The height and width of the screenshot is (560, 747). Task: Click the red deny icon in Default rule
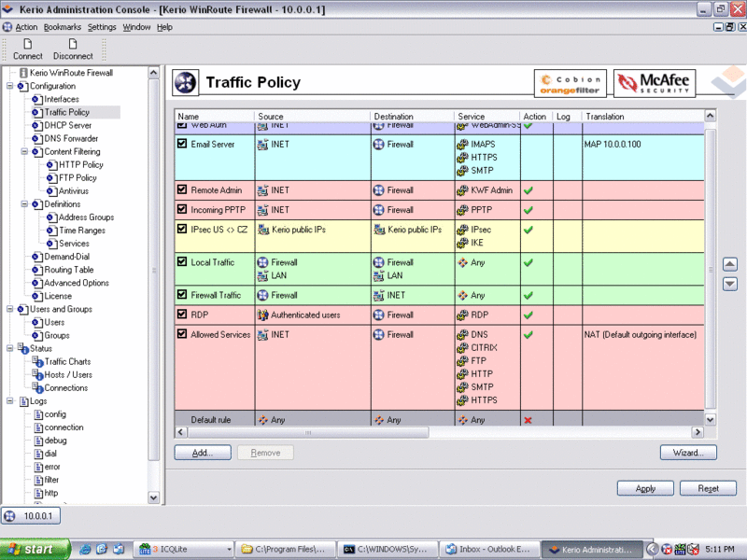tap(528, 420)
